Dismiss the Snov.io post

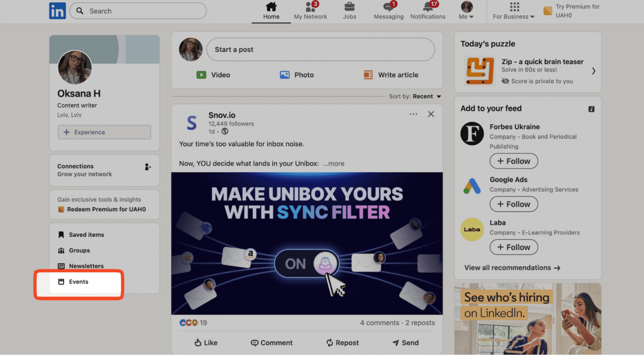point(431,114)
